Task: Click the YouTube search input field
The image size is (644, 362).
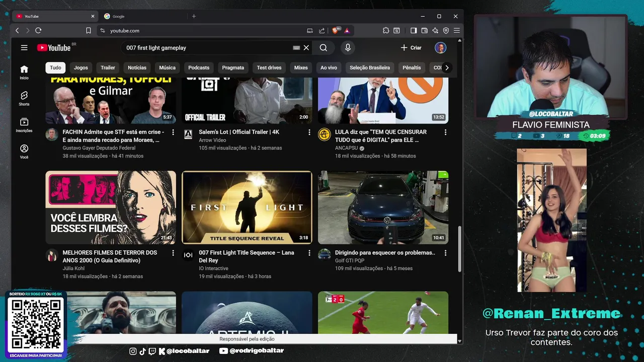Action: 206,48
